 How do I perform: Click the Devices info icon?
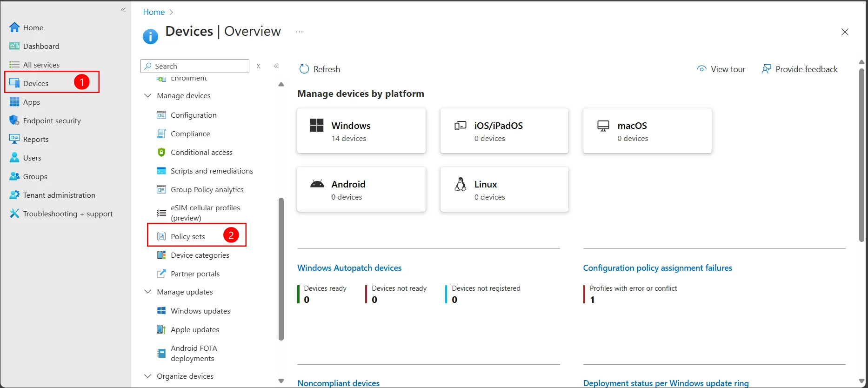[x=150, y=36]
